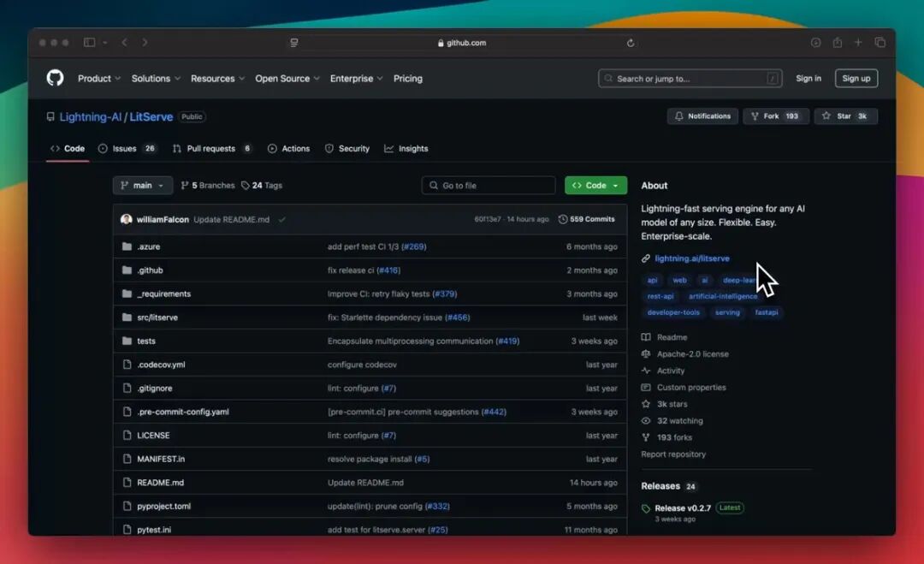This screenshot has width=924, height=564.
Task: Show the tab overview icon
Action: pos(880,43)
